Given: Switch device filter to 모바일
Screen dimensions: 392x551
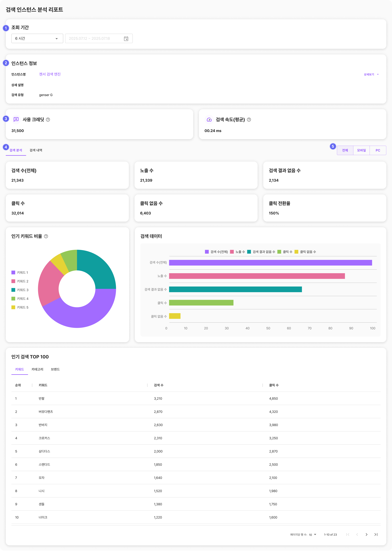Looking at the screenshot, I should click(361, 150).
